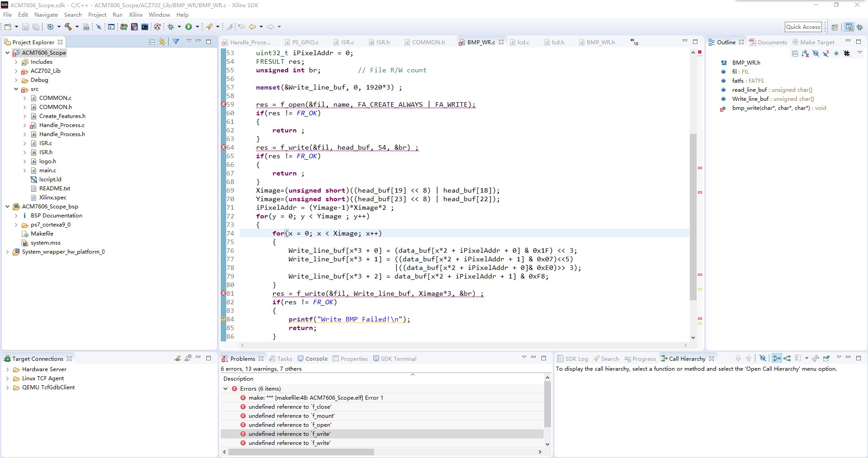The width and height of the screenshot is (868, 458).
Task: Toggle Hide Static Members in Outline toolbar
Action: (x=826, y=53)
